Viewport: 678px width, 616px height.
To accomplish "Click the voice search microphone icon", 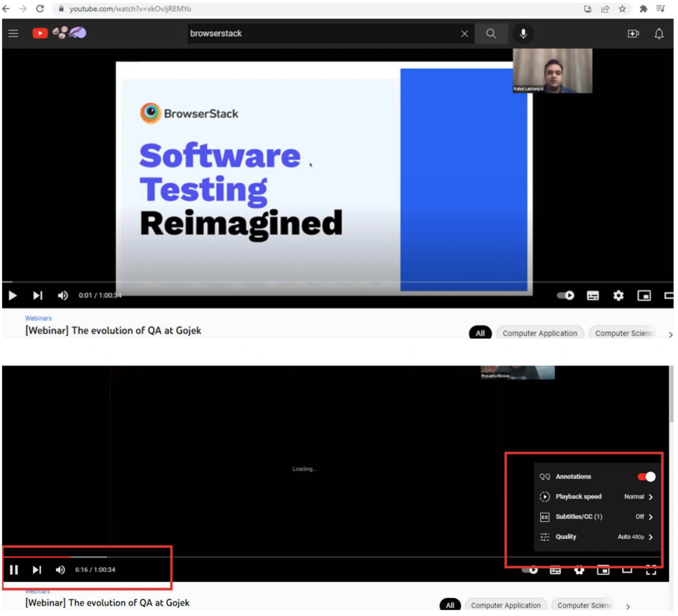I will pyautogui.click(x=523, y=34).
